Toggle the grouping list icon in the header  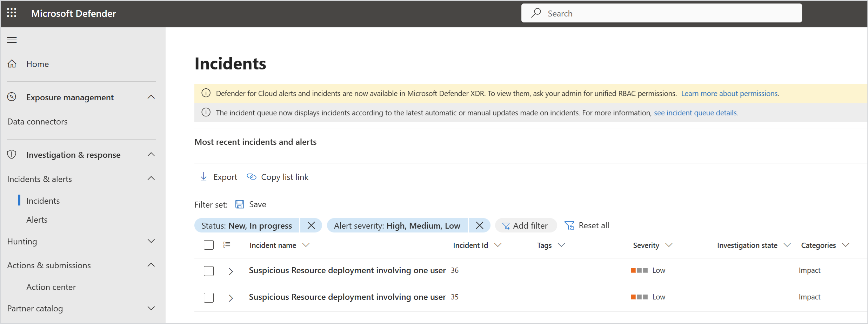click(227, 245)
